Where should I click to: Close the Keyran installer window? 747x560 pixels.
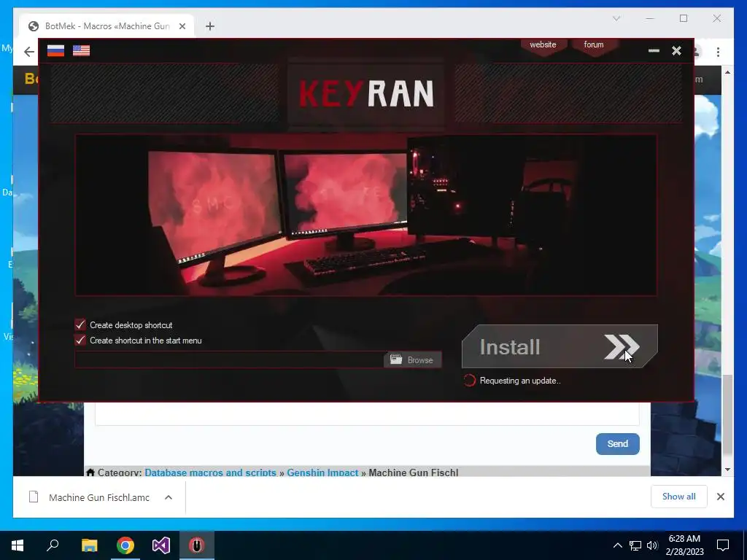[676, 50]
